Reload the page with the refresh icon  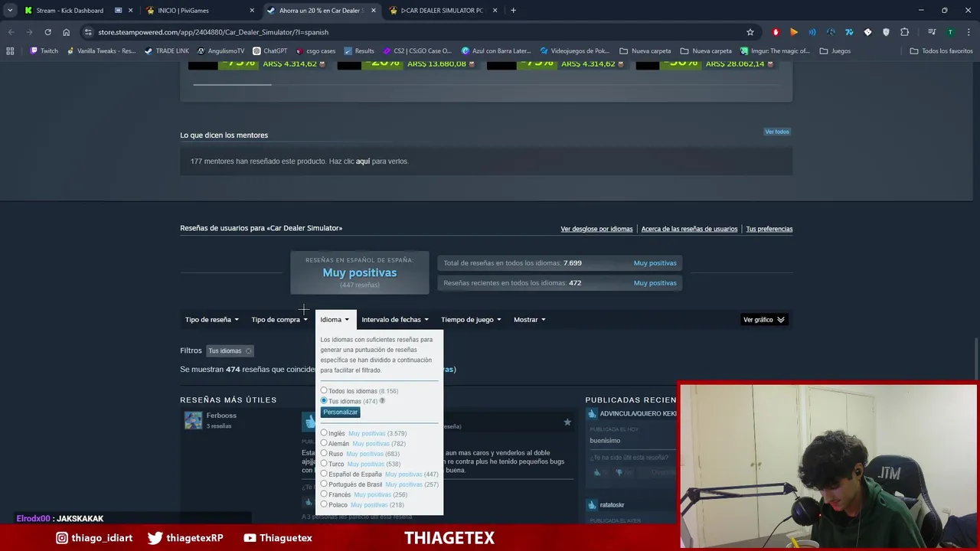tap(47, 32)
